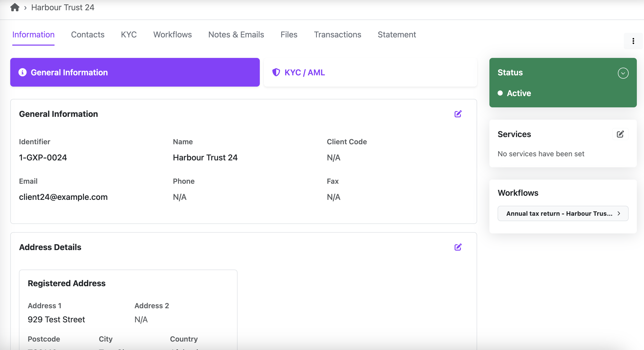Image resolution: width=644 pixels, height=350 pixels.
Task: Click Harbour Trust 24 breadcrumb
Action: 63,7
